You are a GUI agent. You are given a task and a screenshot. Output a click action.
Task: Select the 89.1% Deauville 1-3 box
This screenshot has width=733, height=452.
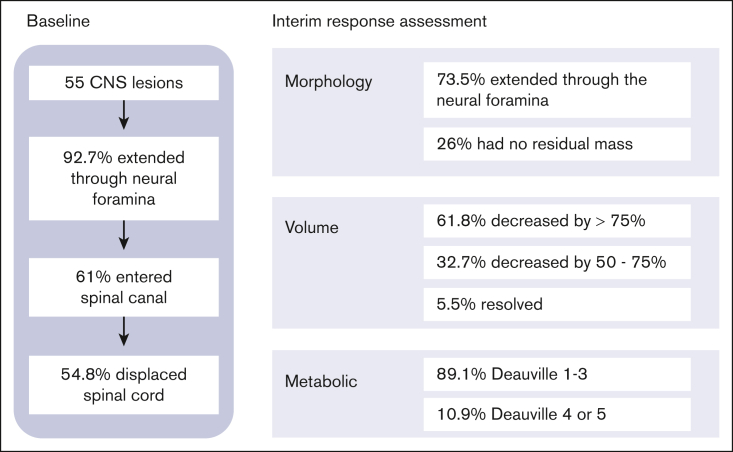pos(557,374)
